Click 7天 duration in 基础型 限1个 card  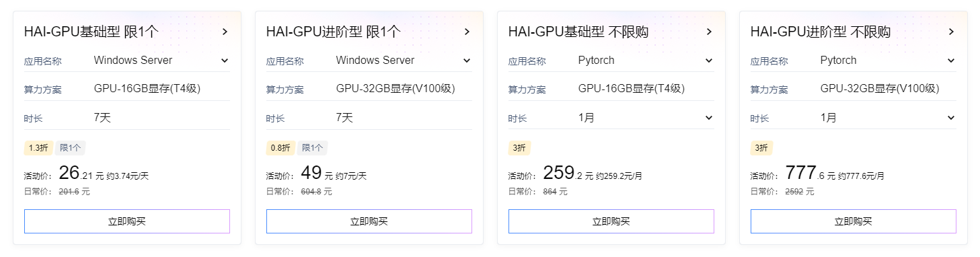click(102, 118)
